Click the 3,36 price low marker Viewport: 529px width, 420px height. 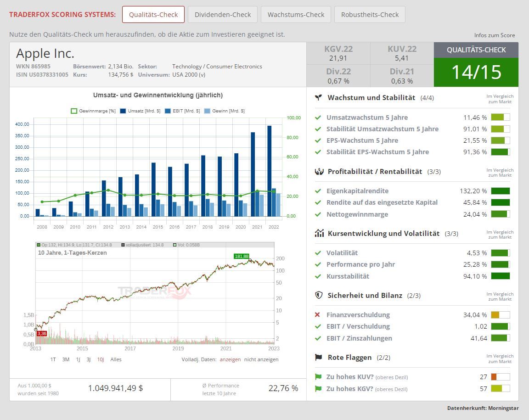(42, 333)
